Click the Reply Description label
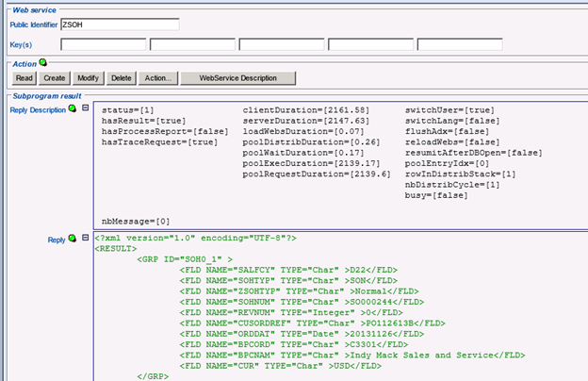The height and width of the screenshot is (381, 588). 37,110
